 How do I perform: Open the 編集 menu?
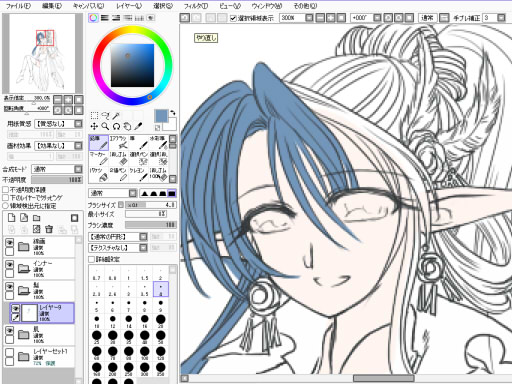52,6
